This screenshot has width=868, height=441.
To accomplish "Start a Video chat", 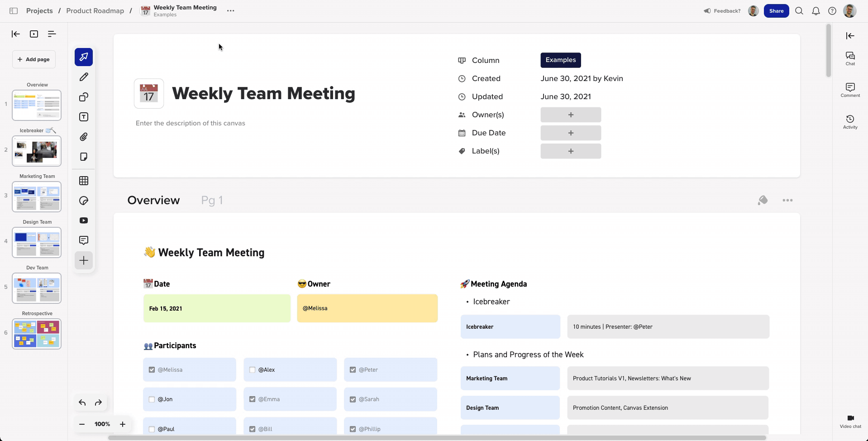I will point(850,421).
